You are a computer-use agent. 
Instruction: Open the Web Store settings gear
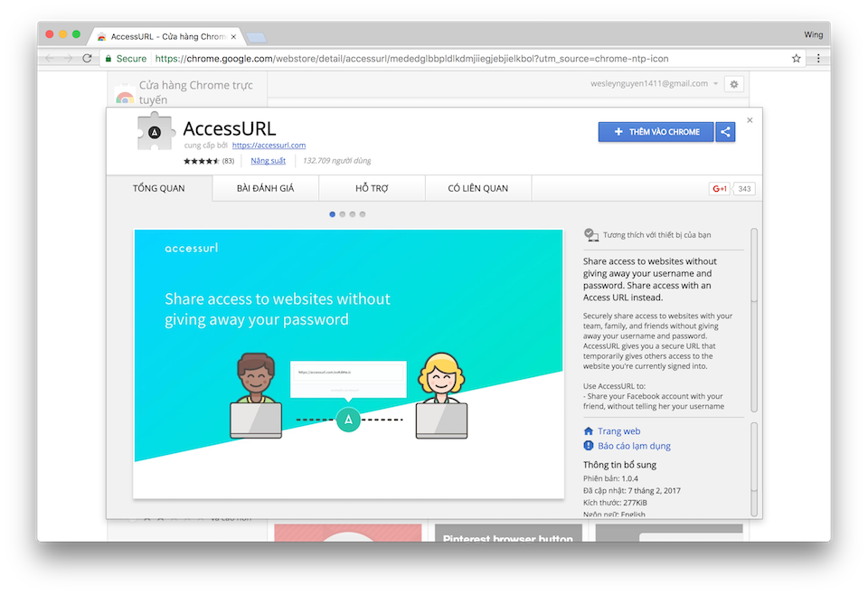[x=734, y=84]
